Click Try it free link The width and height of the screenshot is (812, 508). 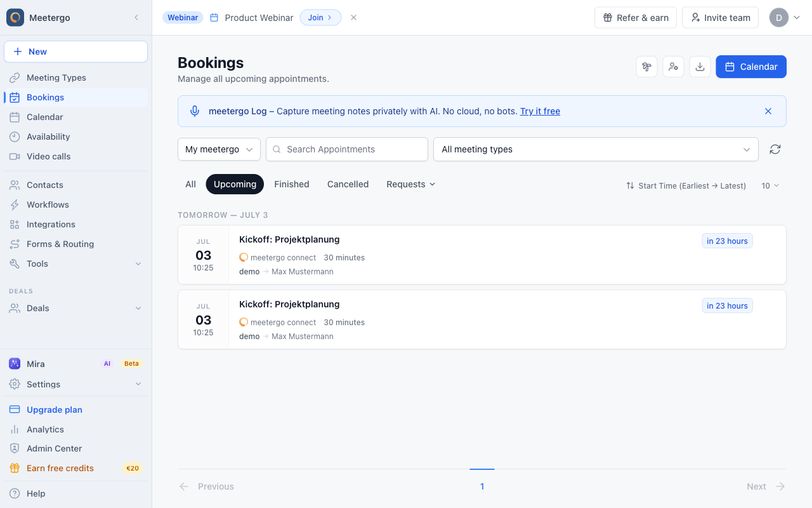[x=540, y=111]
